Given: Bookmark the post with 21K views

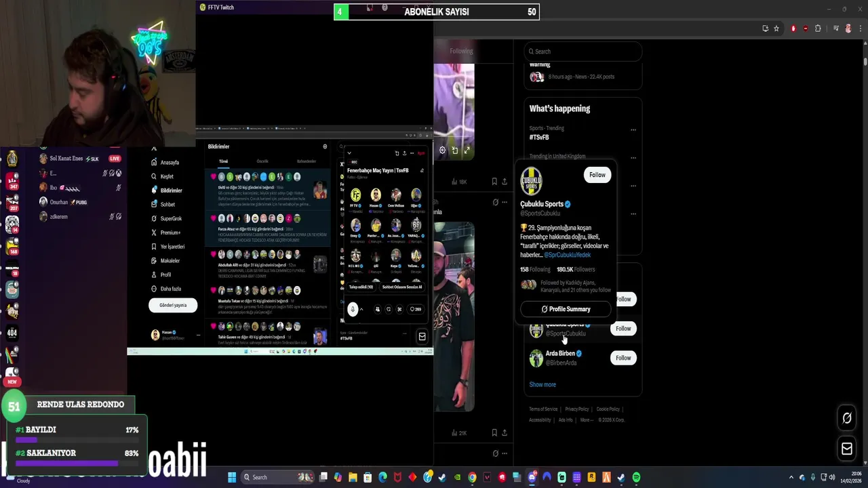Looking at the screenshot, I should 494,432.
